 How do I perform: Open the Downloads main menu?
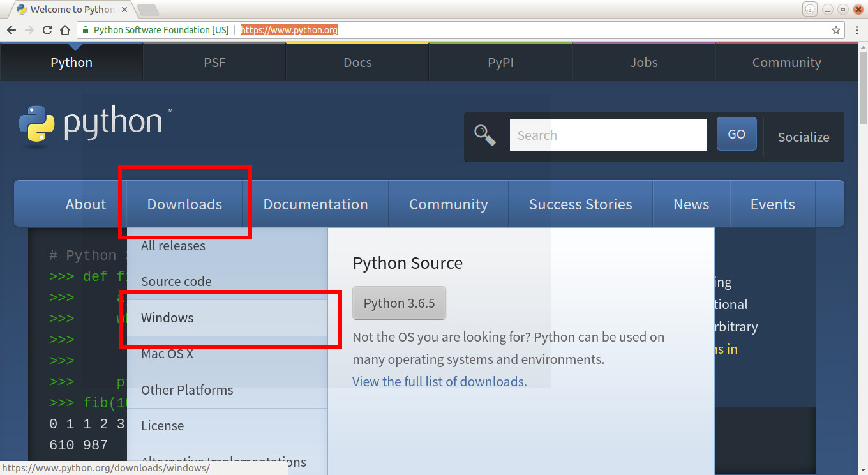pos(184,204)
